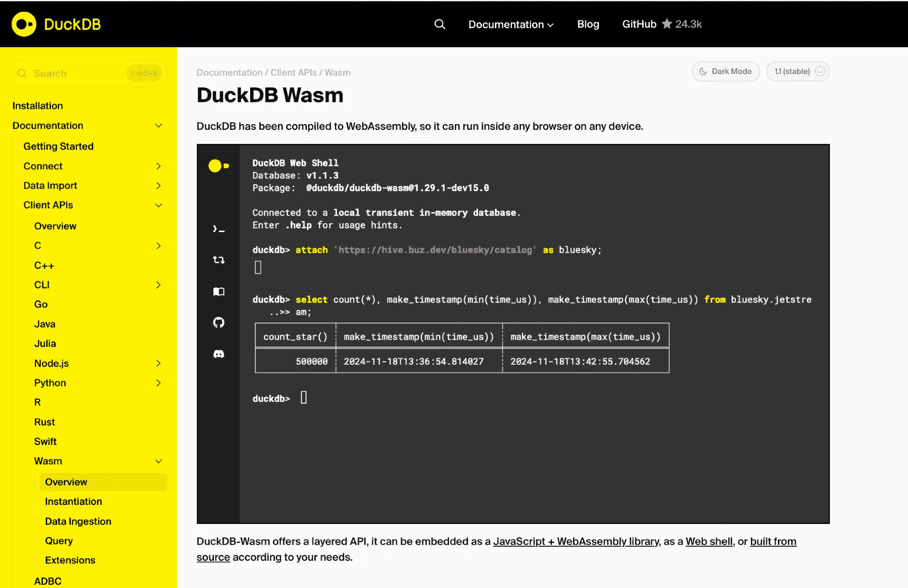Open the book docs icon in shell sidebar
Image resolution: width=908 pixels, height=588 pixels.
pos(218,292)
